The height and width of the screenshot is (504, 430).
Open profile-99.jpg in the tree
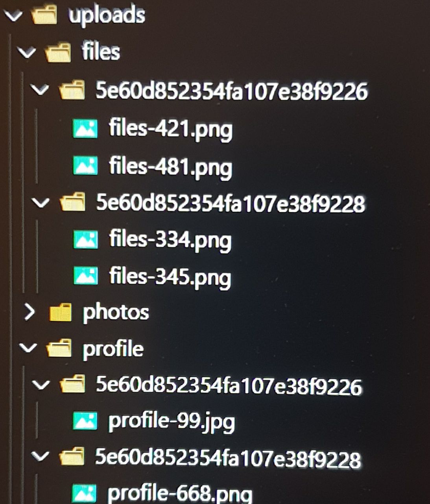tap(172, 422)
